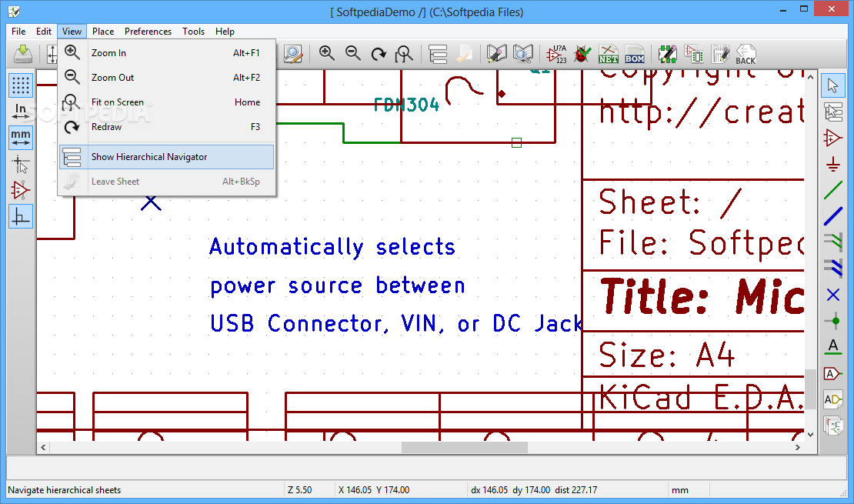Image resolution: width=854 pixels, height=504 pixels.
Task: Click the 'dist 227.17' status bar value
Action: point(575,490)
